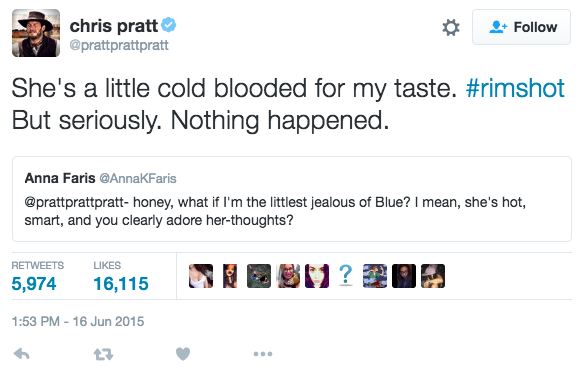The width and height of the screenshot is (588, 370).
Task: Like the tweet with the heart icon
Action: (x=183, y=354)
